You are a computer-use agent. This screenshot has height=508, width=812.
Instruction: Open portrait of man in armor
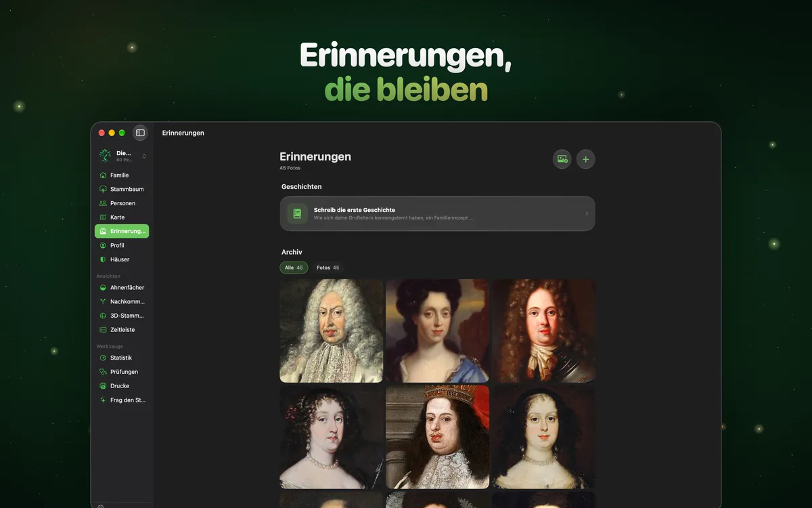[x=543, y=331]
